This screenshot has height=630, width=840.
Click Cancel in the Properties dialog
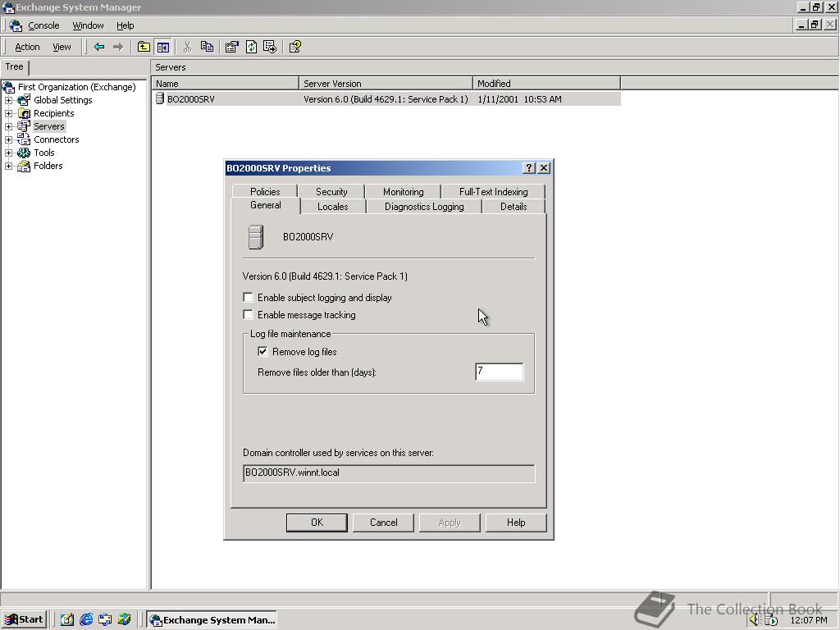(384, 523)
